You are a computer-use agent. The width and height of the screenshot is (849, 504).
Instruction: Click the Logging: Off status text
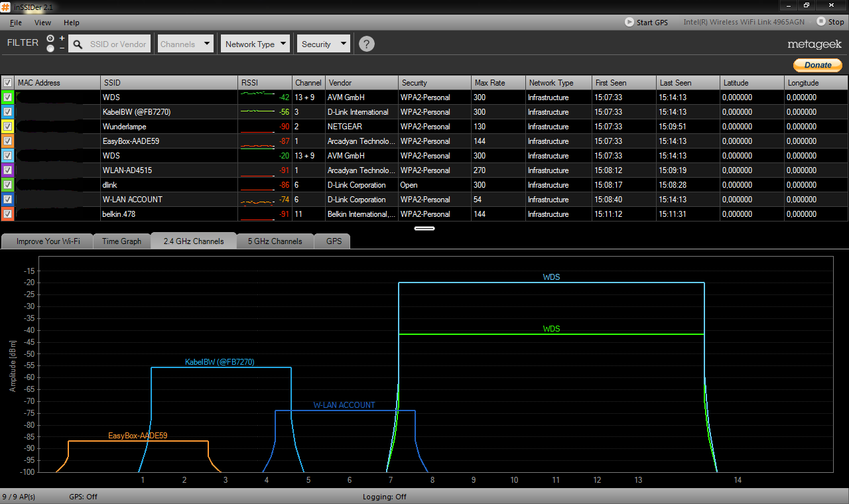(385, 497)
